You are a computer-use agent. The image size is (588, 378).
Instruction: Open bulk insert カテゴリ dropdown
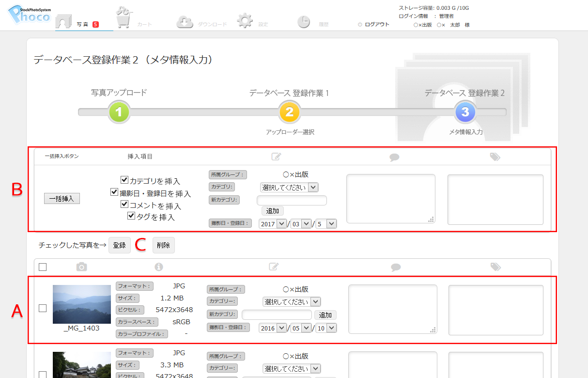tap(289, 187)
